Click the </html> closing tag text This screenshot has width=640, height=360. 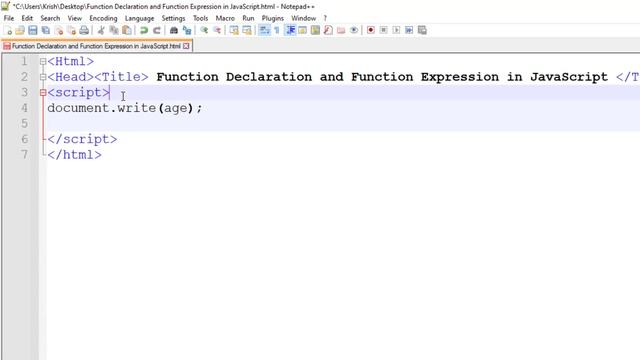point(74,155)
